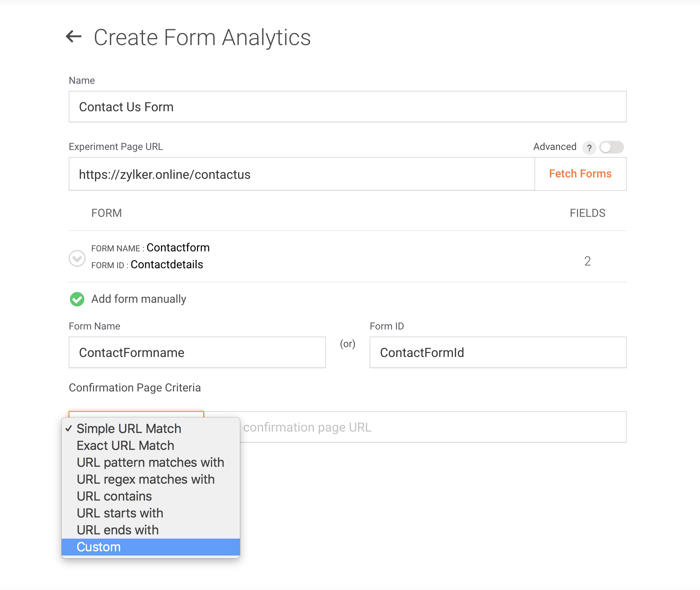700x590 pixels.
Task: Click the Advanced help question mark icon
Action: coord(589,147)
